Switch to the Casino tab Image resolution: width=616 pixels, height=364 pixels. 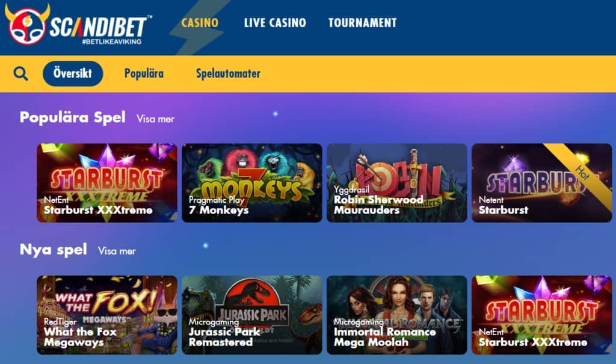click(x=200, y=23)
